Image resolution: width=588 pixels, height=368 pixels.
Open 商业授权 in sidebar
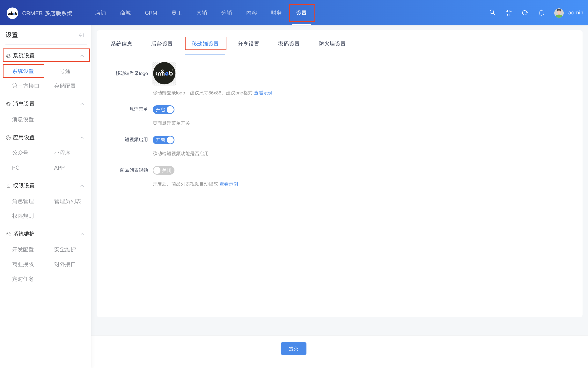coord(23,264)
